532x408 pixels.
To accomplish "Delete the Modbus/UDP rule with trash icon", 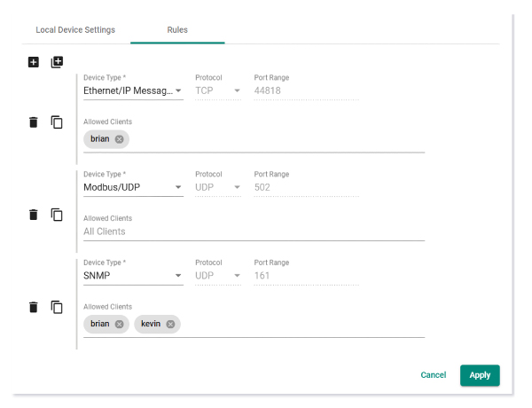I will point(34,215).
